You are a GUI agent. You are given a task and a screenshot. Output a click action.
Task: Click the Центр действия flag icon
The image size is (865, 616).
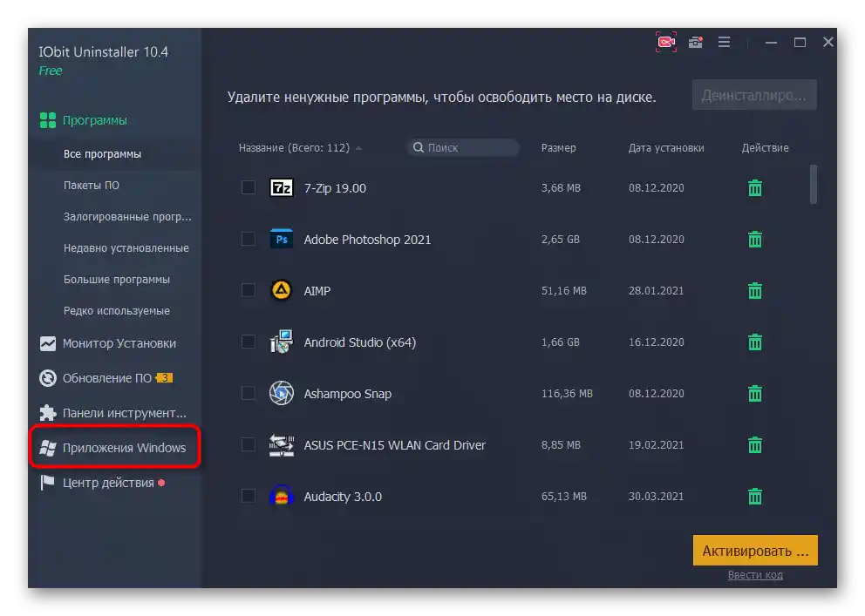tap(47, 483)
